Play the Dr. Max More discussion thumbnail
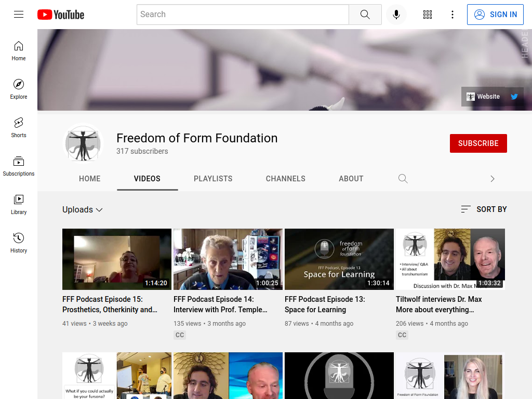The height and width of the screenshot is (399, 532). point(450,259)
